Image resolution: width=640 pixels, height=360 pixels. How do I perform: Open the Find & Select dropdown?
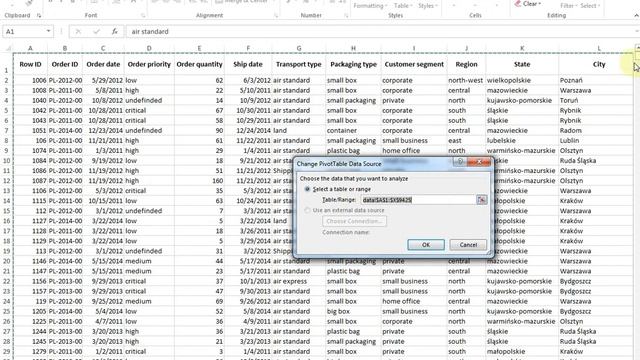point(590,6)
